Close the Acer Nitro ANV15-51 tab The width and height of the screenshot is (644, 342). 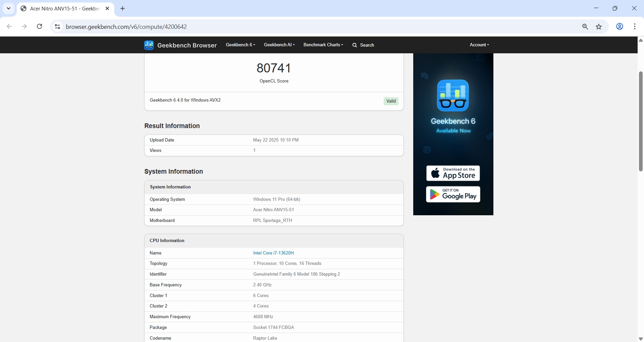click(x=107, y=8)
